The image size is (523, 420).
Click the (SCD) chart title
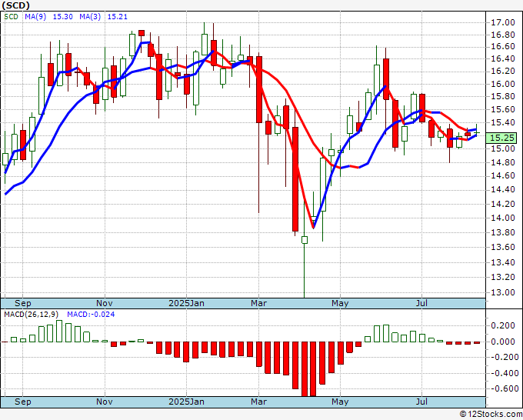click(15, 5)
